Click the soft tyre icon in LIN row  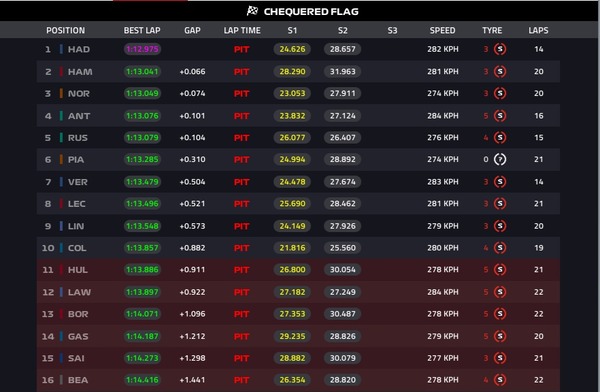[500, 226]
